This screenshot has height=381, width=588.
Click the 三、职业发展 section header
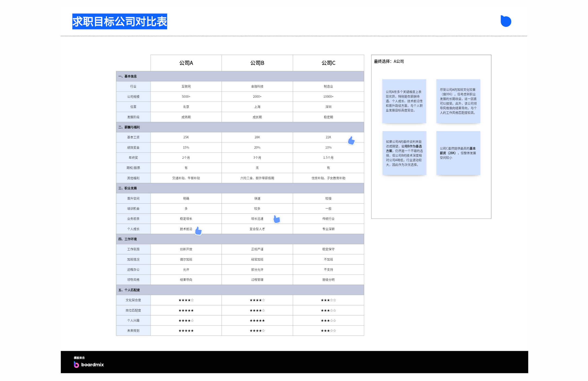tap(240, 188)
